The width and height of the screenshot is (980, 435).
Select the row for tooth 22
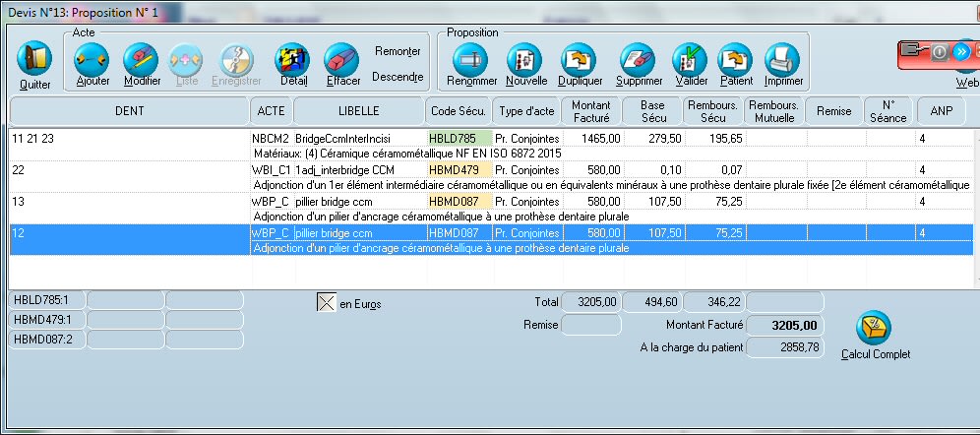point(128,170)
